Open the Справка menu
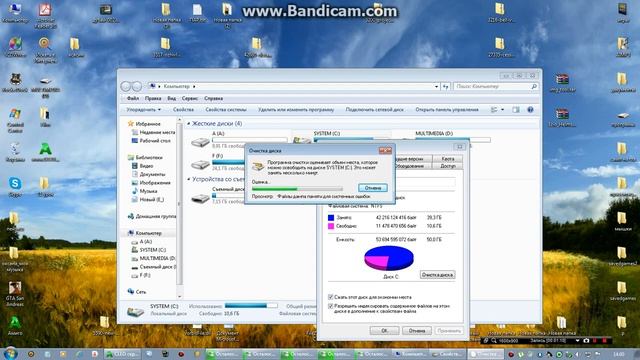 coord(213,98)
